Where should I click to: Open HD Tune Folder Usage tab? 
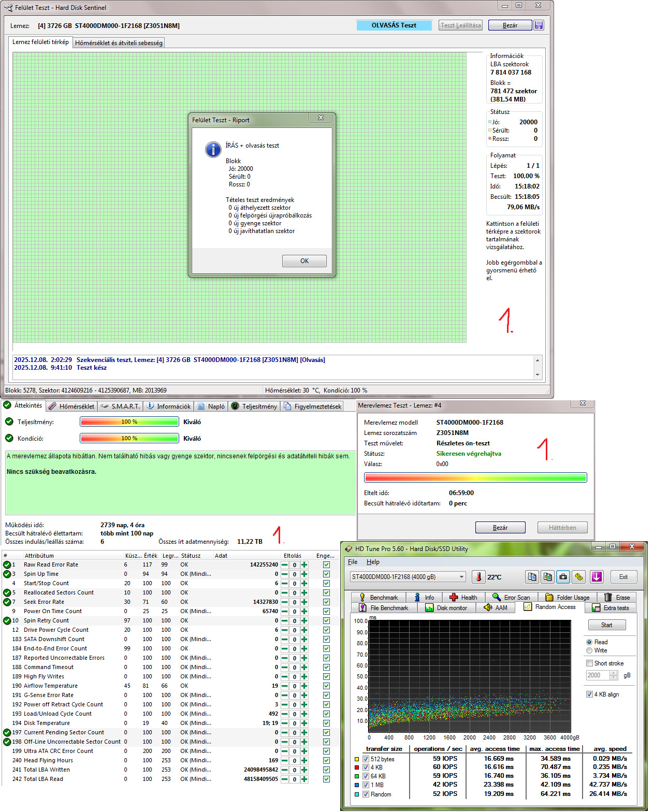click(568, 597)
